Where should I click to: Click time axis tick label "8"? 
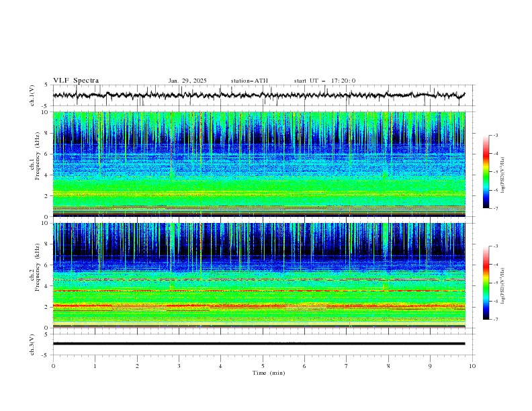tap(388, 366)
